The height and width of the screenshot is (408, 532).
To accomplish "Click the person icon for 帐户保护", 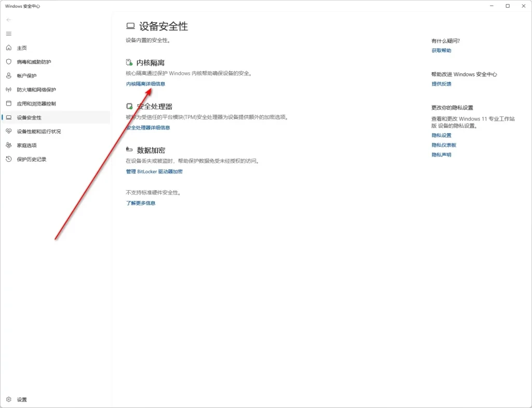I will (9, 75).
